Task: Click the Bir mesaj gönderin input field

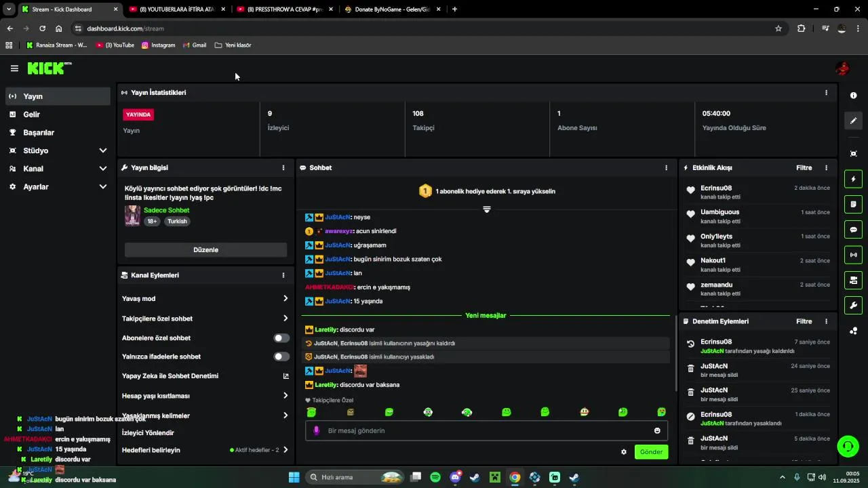Action: tap(486, 430)
